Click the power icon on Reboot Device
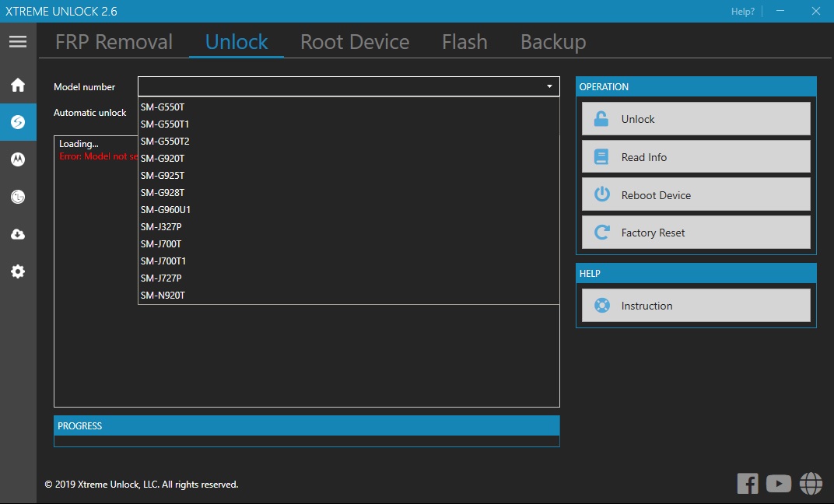 click(x=601, y=194)
